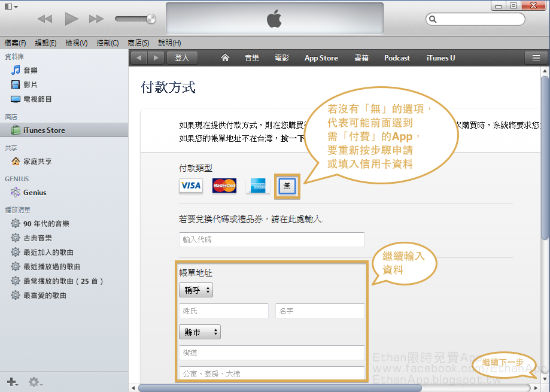This screenshot has width=550, height=392.
Task: Go back with store back arrow
Action: (x=139, y=58)
